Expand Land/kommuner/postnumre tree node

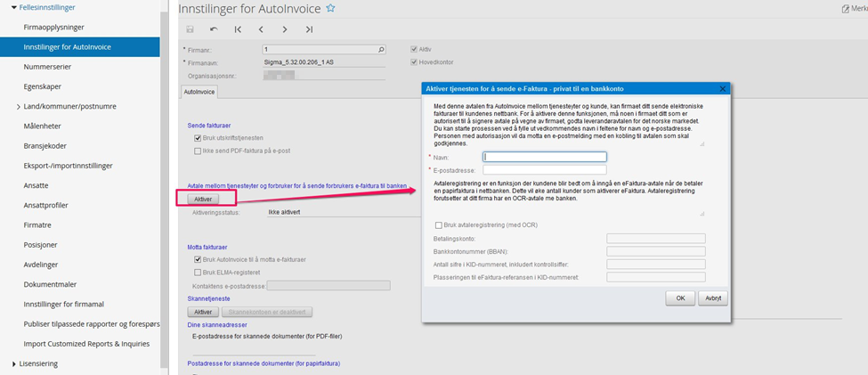(19, 106)
